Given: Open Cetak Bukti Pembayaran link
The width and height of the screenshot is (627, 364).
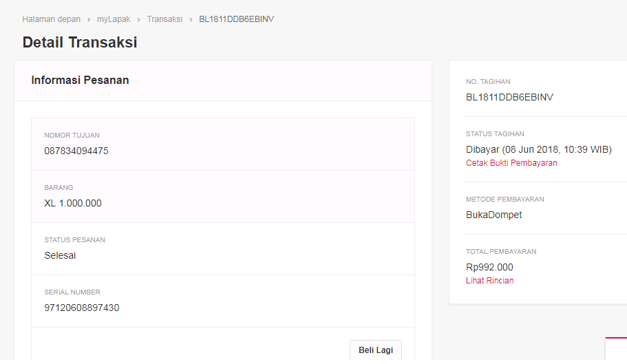Looking at the screenshot, I should (511, 163).
